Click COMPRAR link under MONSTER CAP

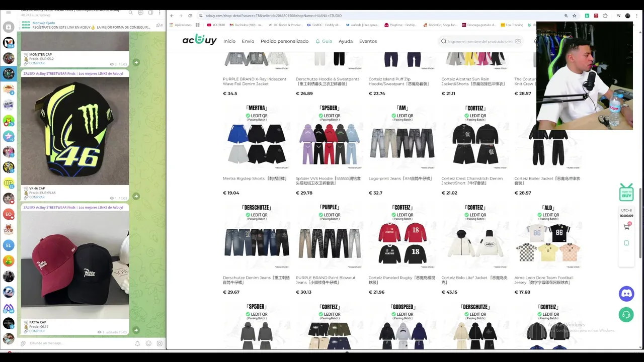click(37, 63)
